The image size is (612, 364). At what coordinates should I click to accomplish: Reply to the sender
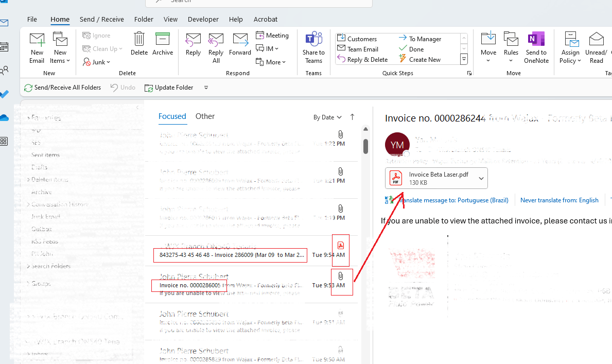(x=193, y=44)
